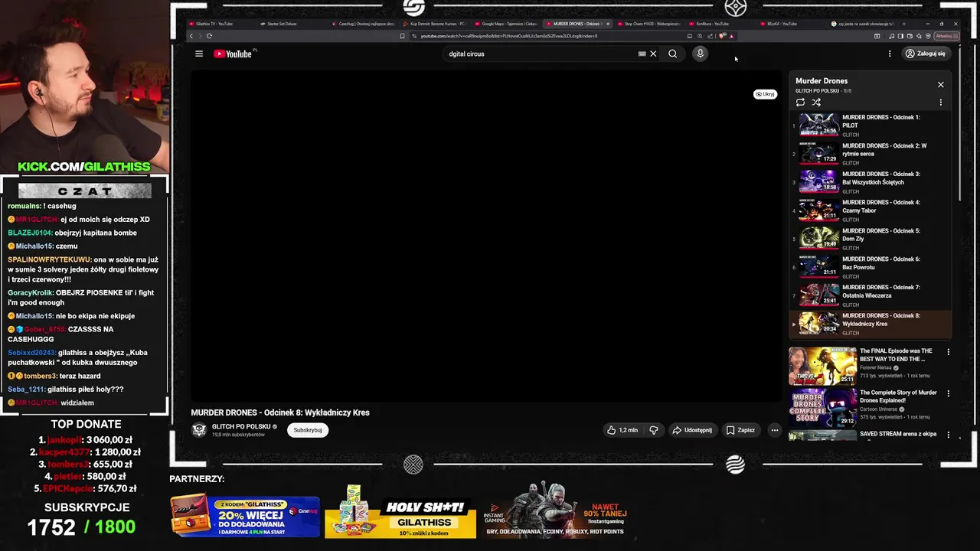Close the Murder Drones playlist panel
The height and width of the screenshot is (551, 980).
click(x=941, y=84)
